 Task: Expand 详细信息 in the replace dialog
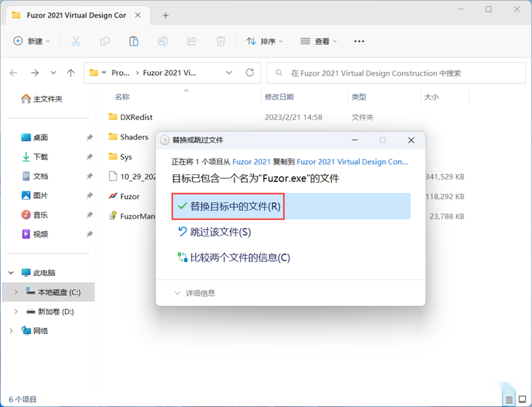[x=195, y=293]
